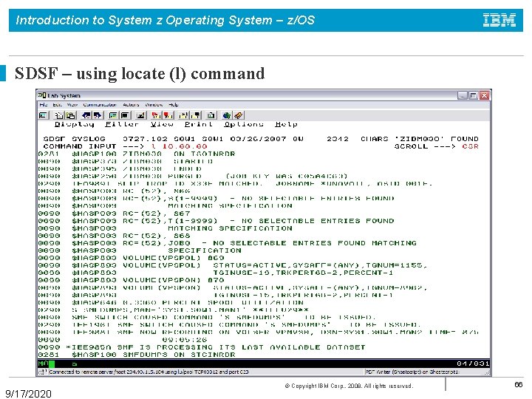Viewport: 532px width, 399px height.
Task: Click the Play macro toolbar icon
Action: click(183, 115)
